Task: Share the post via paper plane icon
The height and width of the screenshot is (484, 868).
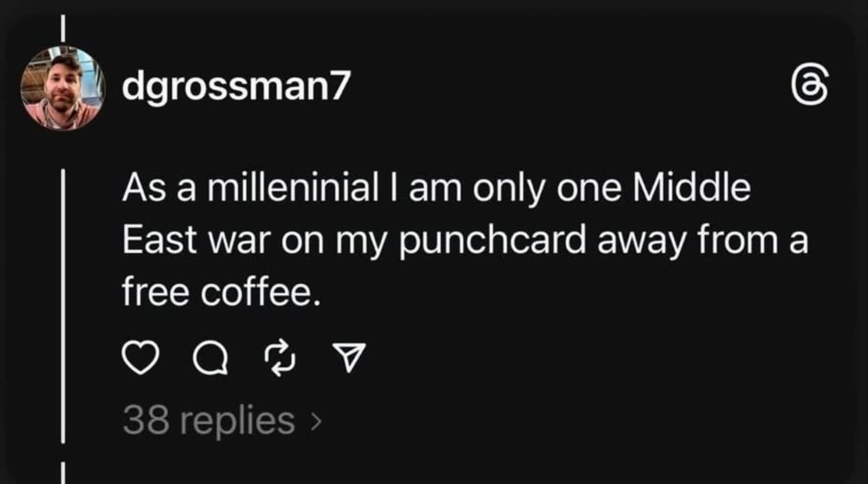Action: click(x=349, y=357)
